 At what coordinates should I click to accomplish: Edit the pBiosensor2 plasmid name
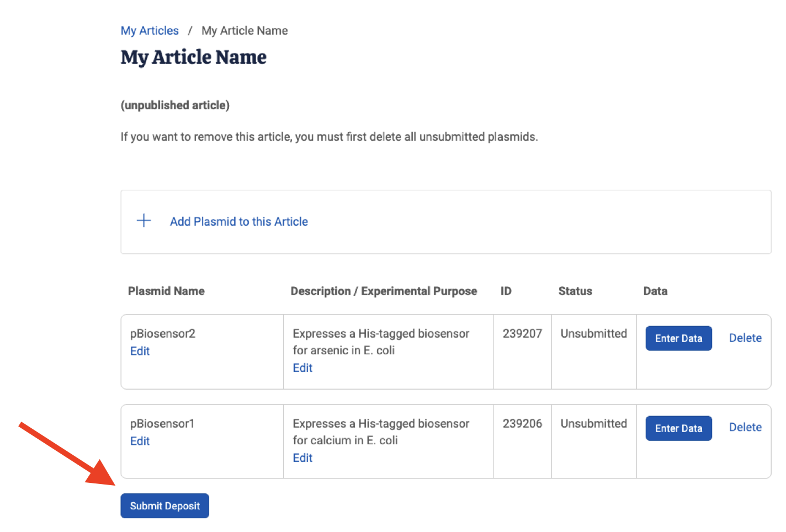140,351
